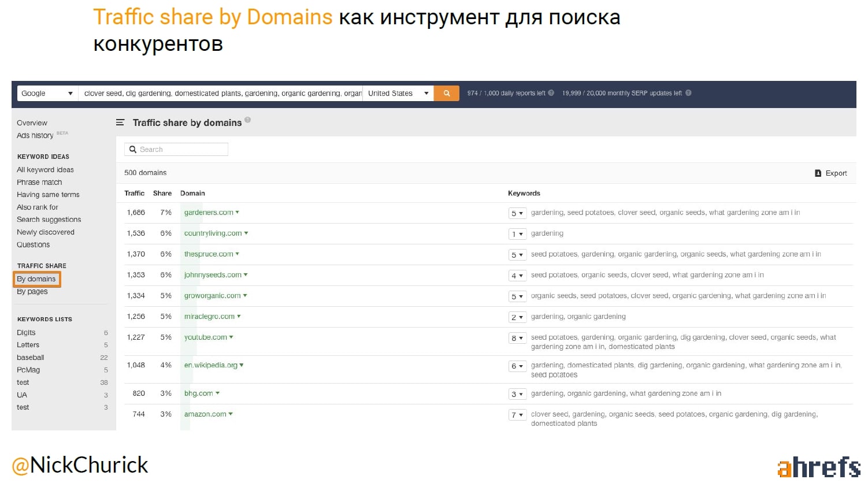
Task: Open the United States country dropdown
Action: click(x=398, y=93)
